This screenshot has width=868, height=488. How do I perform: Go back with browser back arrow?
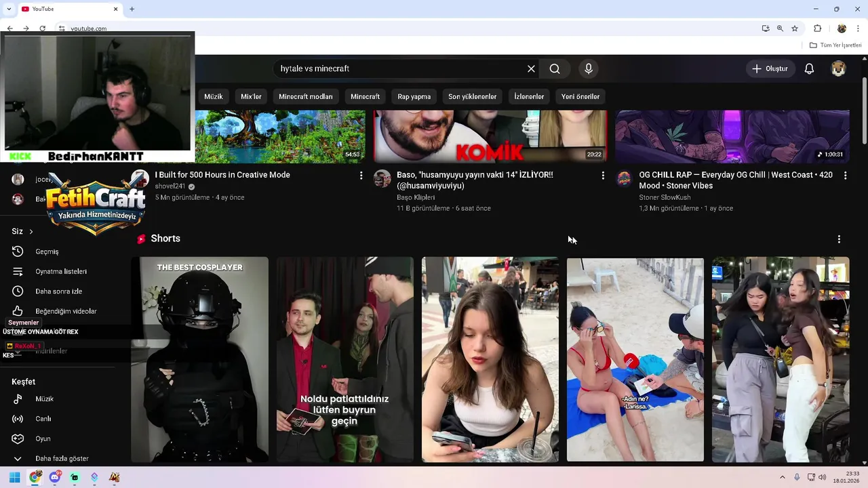pos(10,28)
